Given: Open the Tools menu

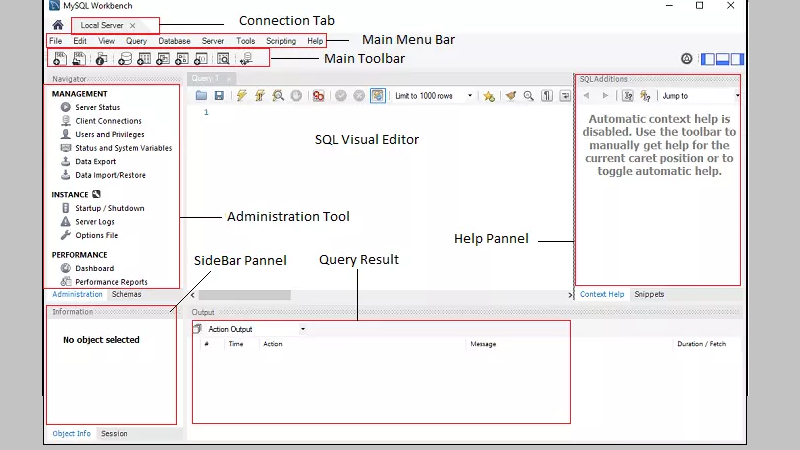Looking at the screenshot, I should [x=245, y=41].
